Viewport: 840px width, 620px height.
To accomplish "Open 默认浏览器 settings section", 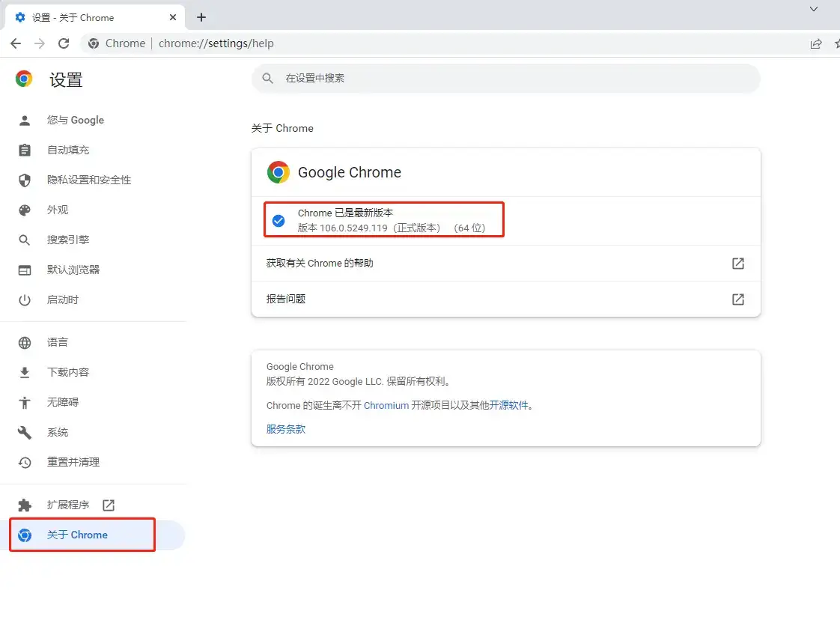I will 94,270.
